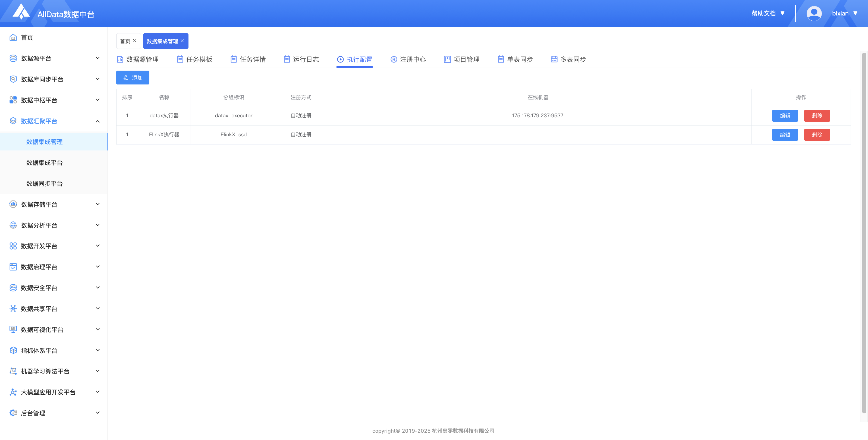Click the 项目管理 board icon
The image size is (868, 440).
click(x=447, y=59)
